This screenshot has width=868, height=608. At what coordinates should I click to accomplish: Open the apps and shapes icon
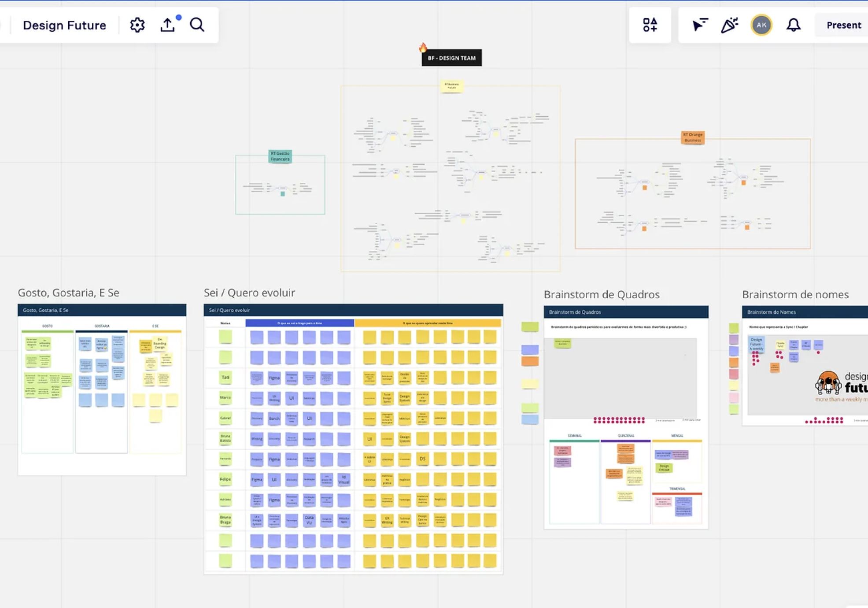point(650,25)
